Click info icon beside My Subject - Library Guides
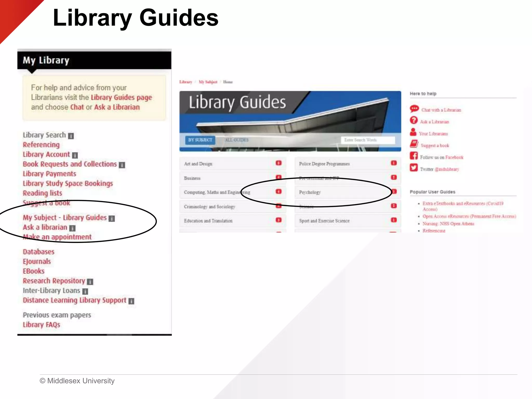 coord(112,218)
